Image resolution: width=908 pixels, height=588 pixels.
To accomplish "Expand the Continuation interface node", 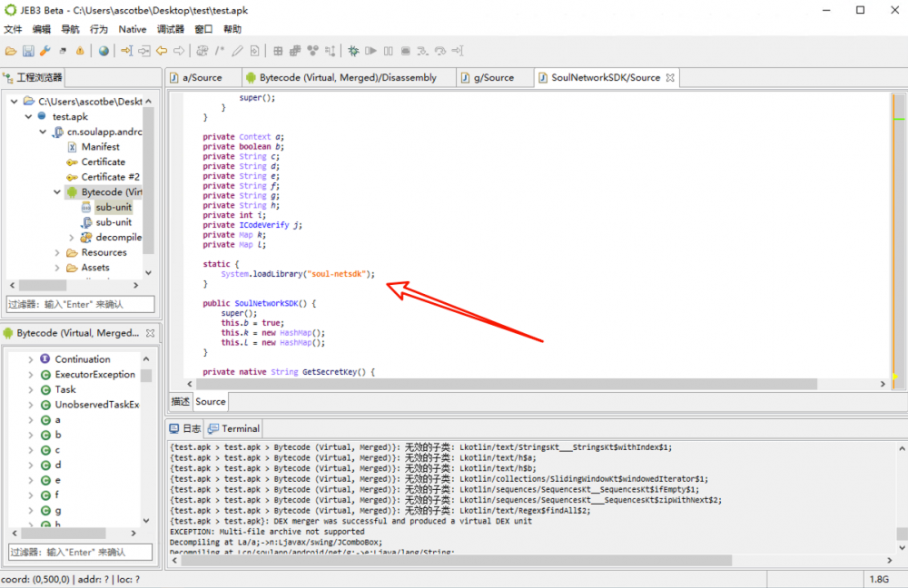I will [x=31, y=359].
